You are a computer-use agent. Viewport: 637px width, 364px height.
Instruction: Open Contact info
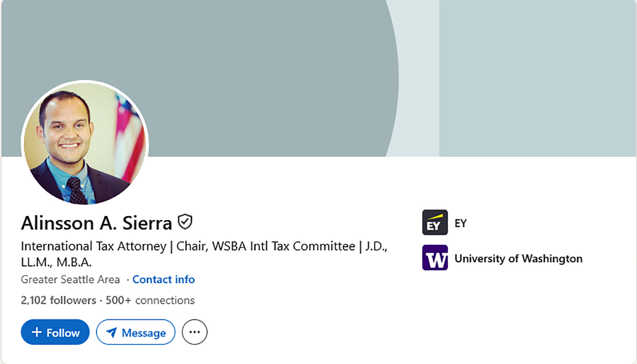(x=163, y=280)
